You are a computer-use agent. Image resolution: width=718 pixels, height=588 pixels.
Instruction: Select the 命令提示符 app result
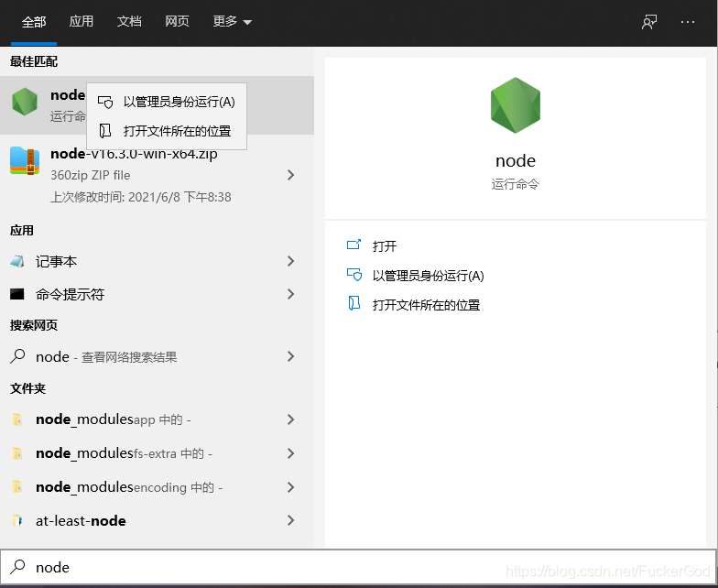[x=157, y=294]
